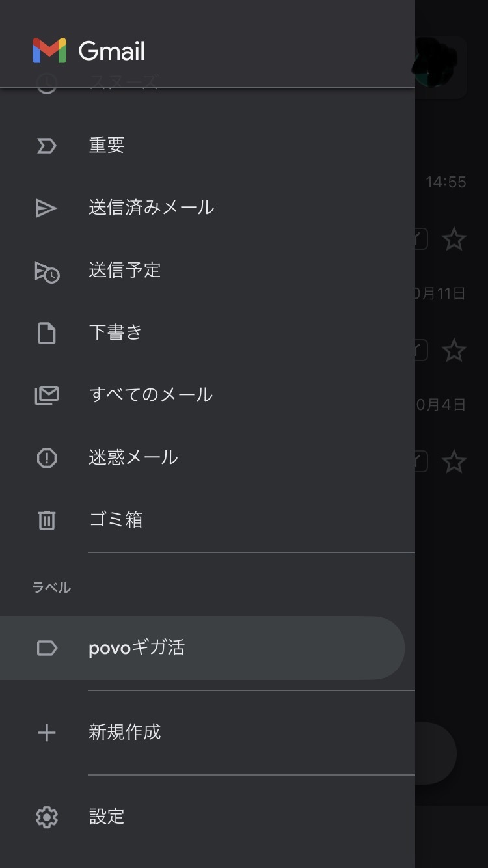This screenshot has width=488, height=868.
Task: Tap the All Mail stacked-envelope icon
Action: pos(46,395)
